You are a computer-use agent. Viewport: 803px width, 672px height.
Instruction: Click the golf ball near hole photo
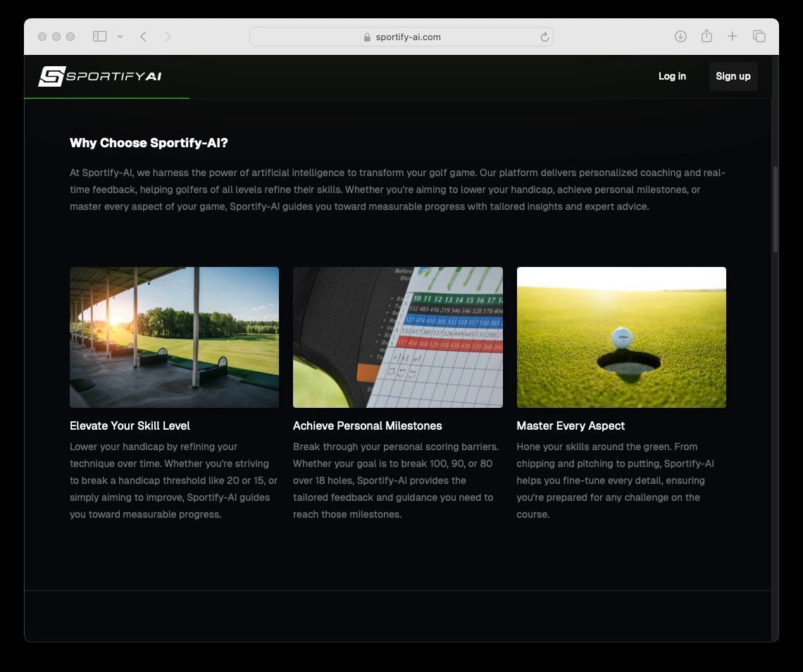[x=621, y=337]
